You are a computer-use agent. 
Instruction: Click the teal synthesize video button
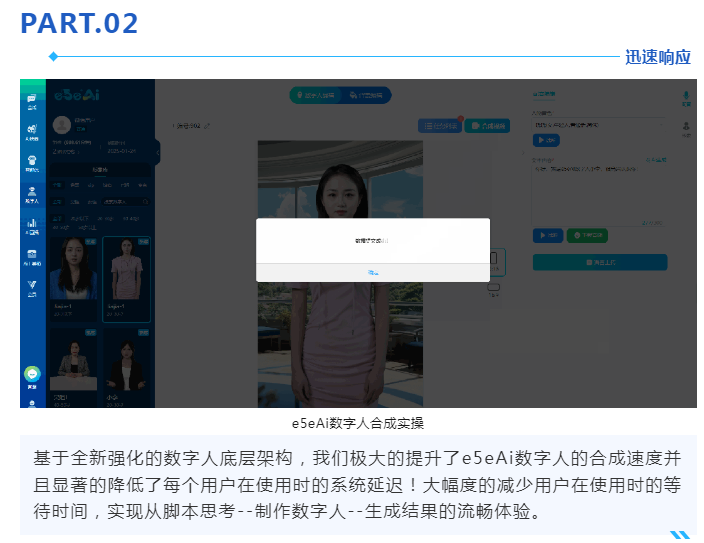click(x=487, y=126)
